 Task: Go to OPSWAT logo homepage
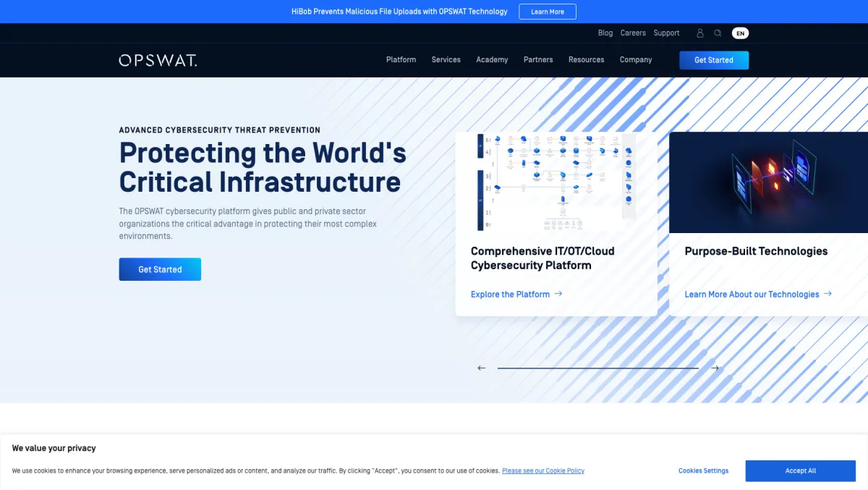[158, 60]
